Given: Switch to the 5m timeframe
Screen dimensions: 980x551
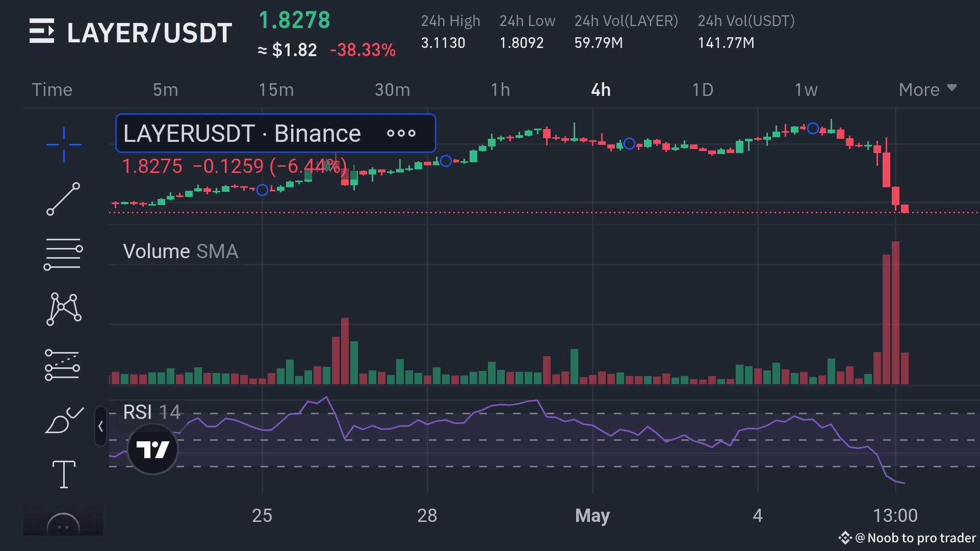Looking at the screenshot, I should coord(165,90).
